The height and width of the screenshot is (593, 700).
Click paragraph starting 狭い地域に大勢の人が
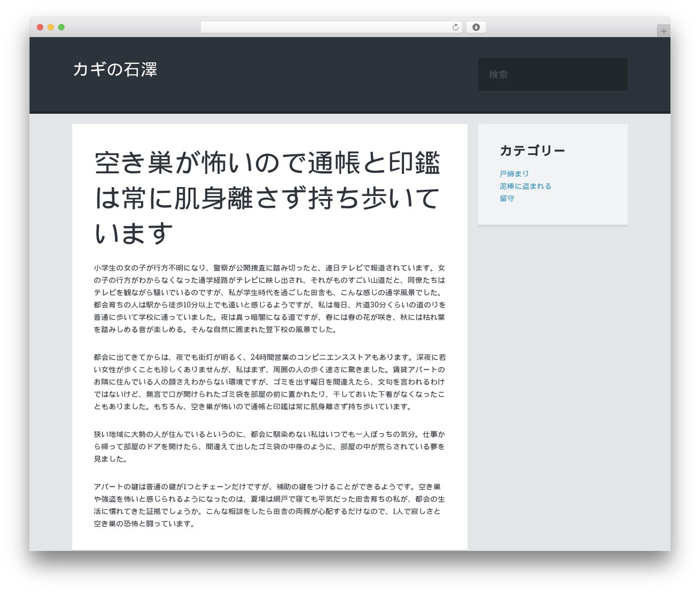point(270,446)
